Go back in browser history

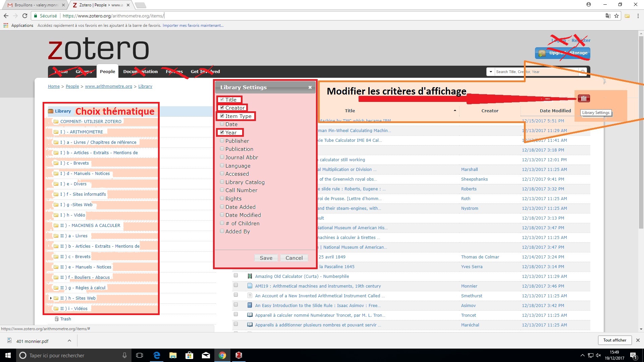click(x=6, y=16)
